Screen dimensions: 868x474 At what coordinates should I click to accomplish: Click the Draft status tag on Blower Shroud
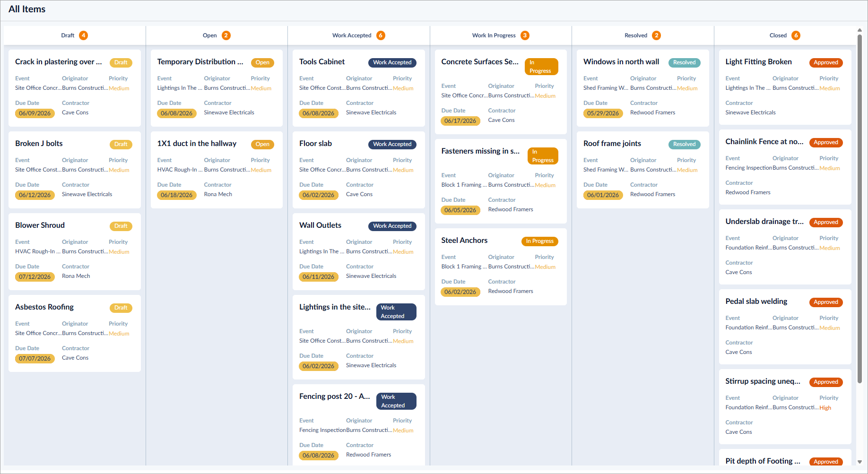click(121, 226)
